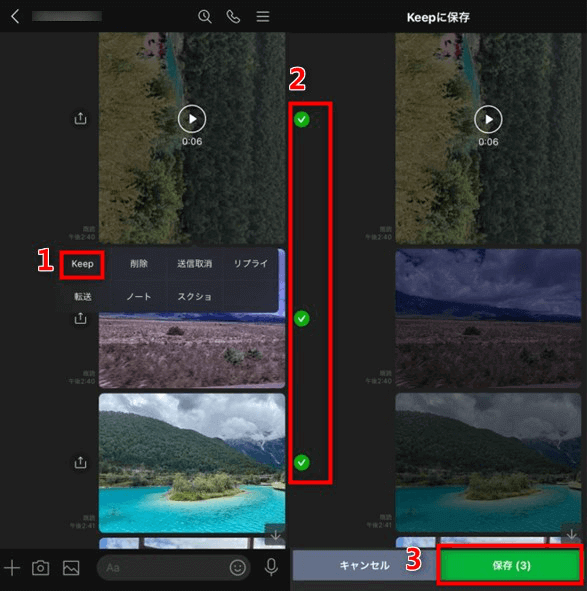Viewport: 587px width, 591px height.
Task: Choose 送信取消 in the message menu
Action: [x=195, y=264]
